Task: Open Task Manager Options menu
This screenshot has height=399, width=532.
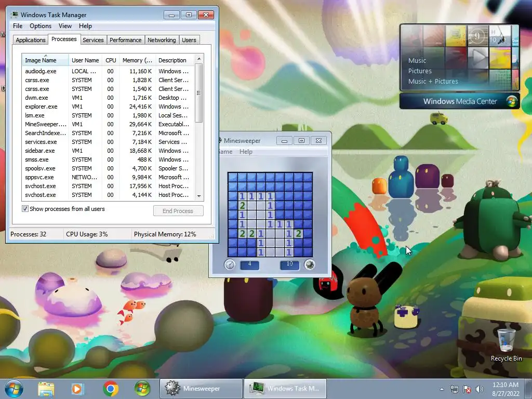Action: coord(41,26)
